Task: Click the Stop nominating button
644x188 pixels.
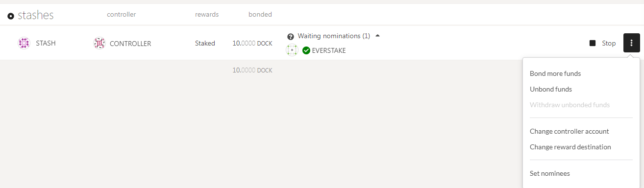Action: pos(603,43)
